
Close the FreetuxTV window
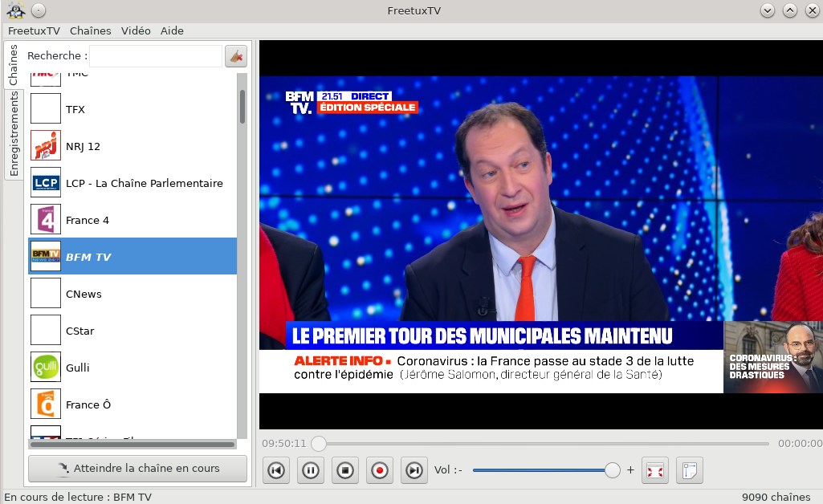click(812, 10)
